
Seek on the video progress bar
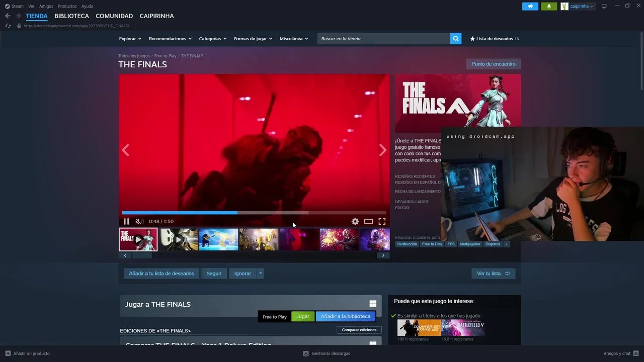[x=254, y=213]
